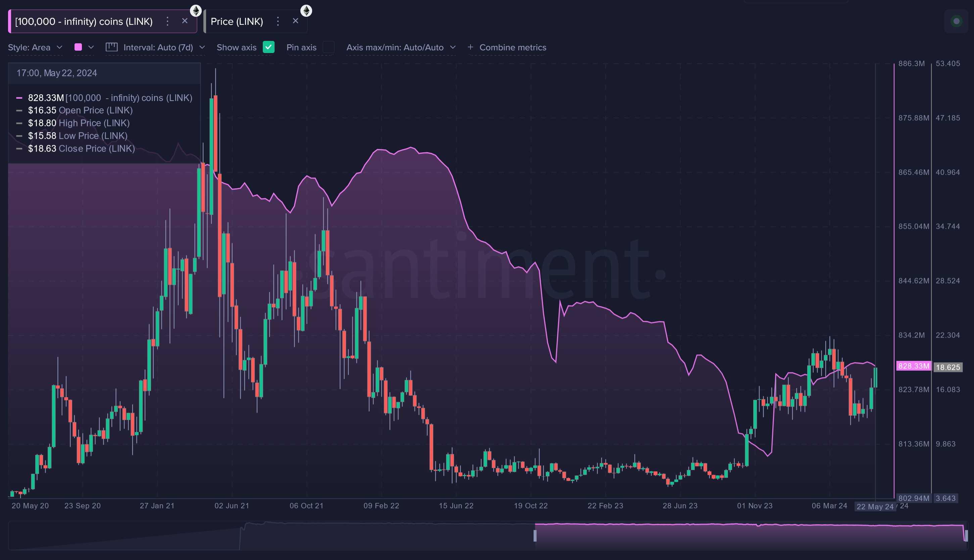This screenshot has height=560, width=974.
Task: Expand the color picker chevron
Action: pos(91,47)
